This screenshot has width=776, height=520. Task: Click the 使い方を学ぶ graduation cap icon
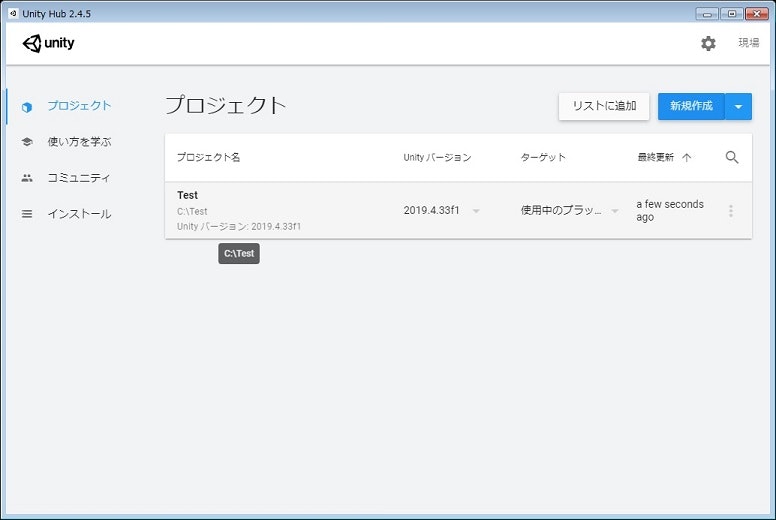click(27, 142)
